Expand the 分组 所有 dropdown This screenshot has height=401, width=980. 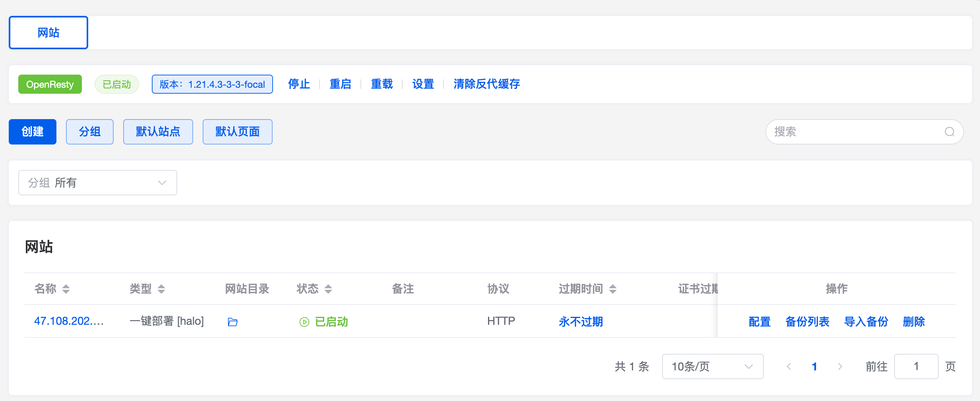point(98,183)
